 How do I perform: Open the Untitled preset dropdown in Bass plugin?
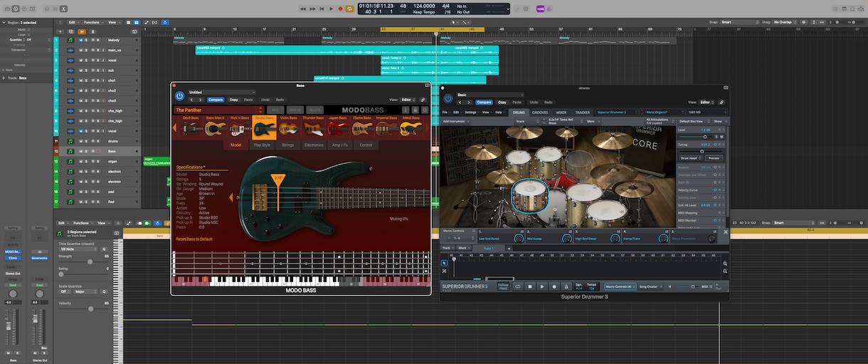[x=221, y=92]
